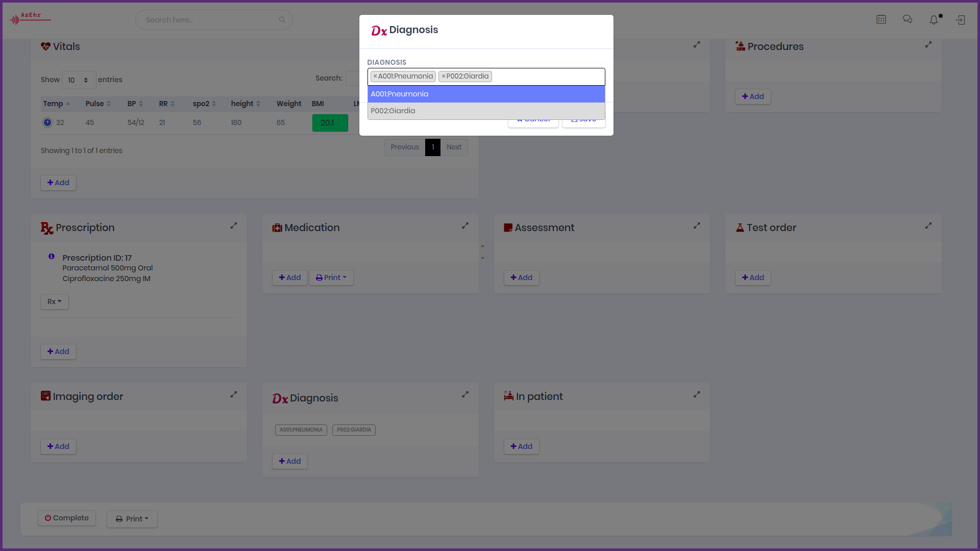Add a new Imaging order
This screenshot has width=980, height=551.
58,446
